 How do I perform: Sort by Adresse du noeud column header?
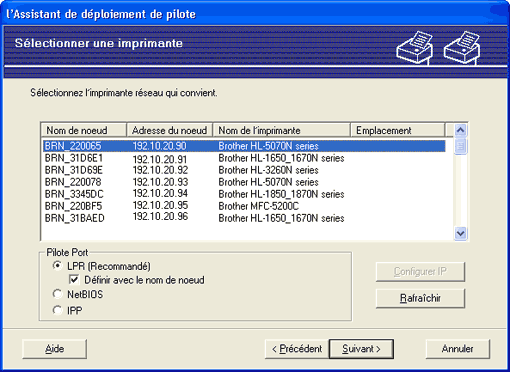tap(170, 130)
